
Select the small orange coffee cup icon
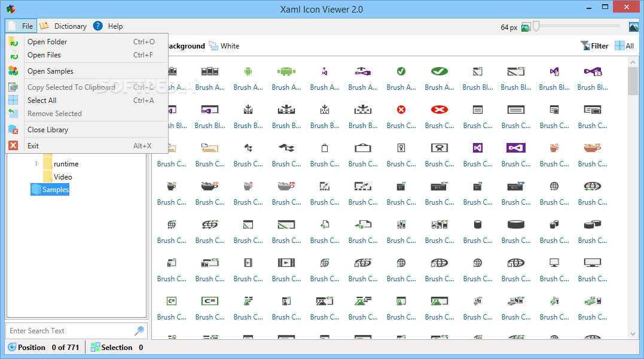click(x=554, y=148)
